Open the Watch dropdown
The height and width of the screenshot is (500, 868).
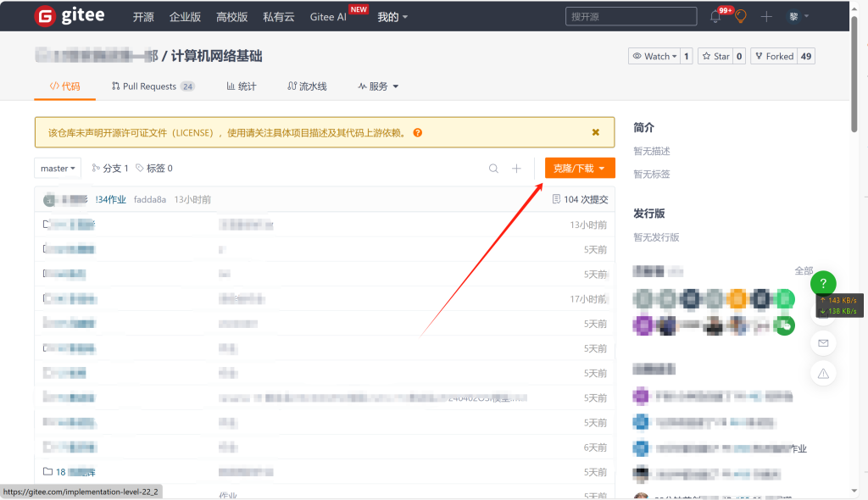[x=654, y=56]
